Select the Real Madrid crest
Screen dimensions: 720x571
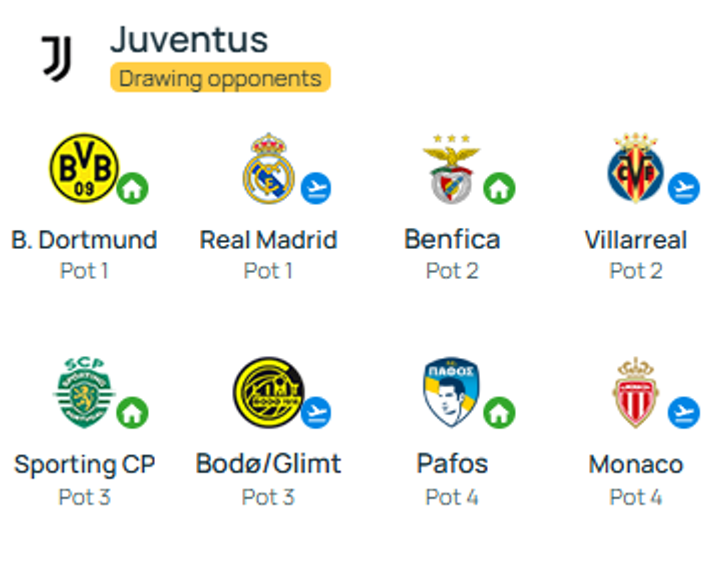267,168
